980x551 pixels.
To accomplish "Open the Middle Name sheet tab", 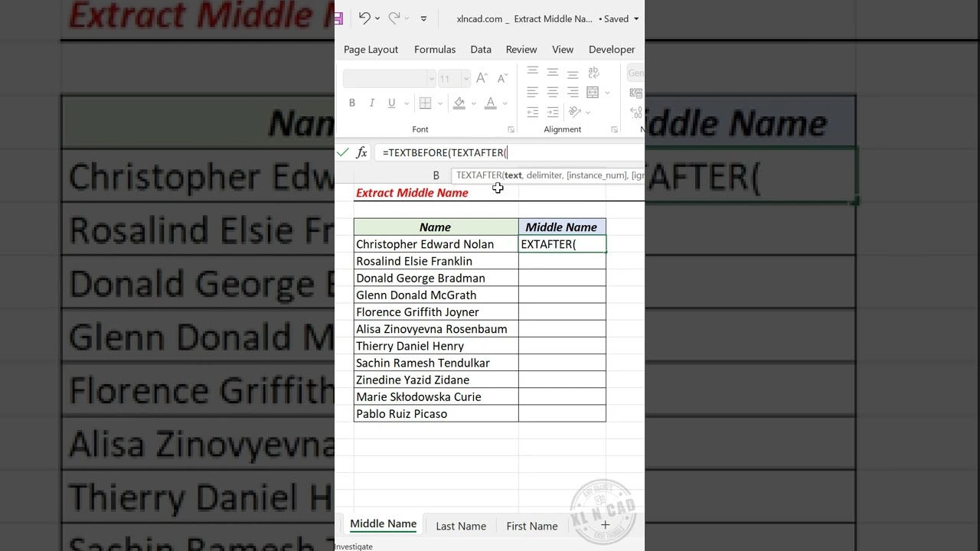I will tap(383, 524).
